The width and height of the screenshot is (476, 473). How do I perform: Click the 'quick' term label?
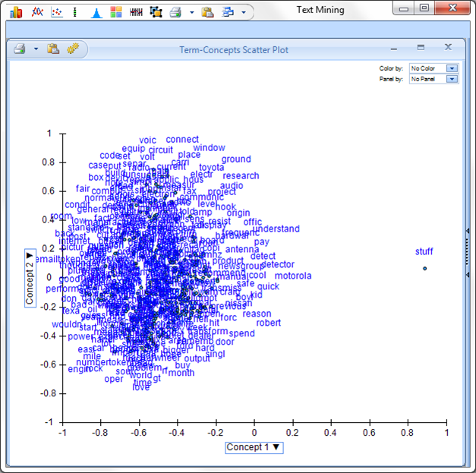pyautogui.click(x=268, y=286)
